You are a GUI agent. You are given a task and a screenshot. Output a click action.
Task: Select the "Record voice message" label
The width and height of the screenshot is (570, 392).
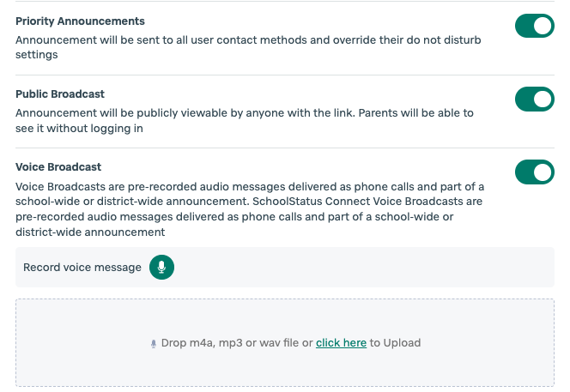pos(82,268)
